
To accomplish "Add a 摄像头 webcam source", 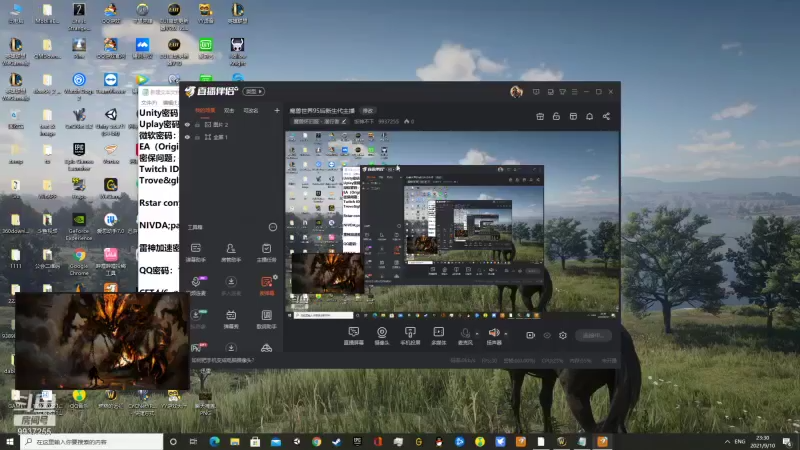I will click(382, 336).
